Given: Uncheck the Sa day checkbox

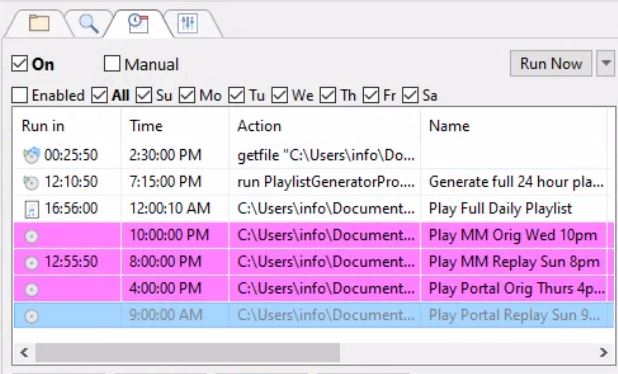Looking at the screenshot, I should 410,95.
